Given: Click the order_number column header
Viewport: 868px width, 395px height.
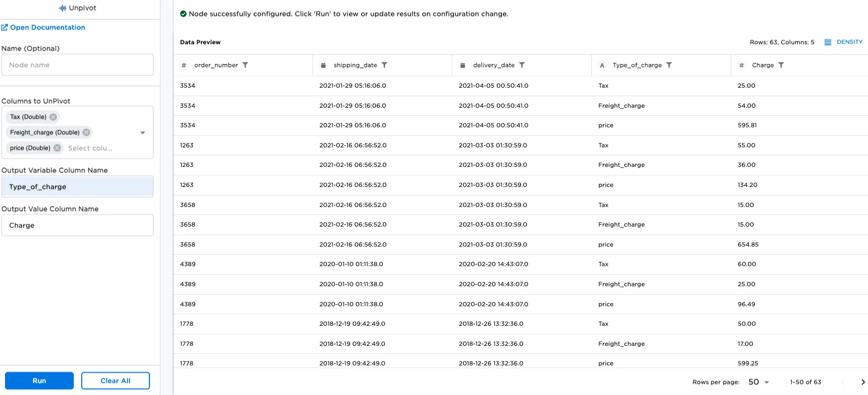Looking at the screenshot, I should 216,65.
